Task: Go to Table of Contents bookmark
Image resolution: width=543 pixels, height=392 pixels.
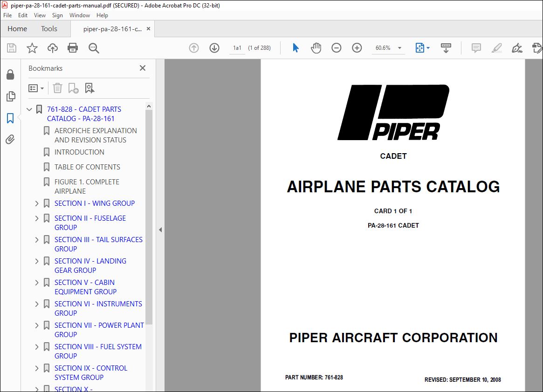Action: coord(87,167)
